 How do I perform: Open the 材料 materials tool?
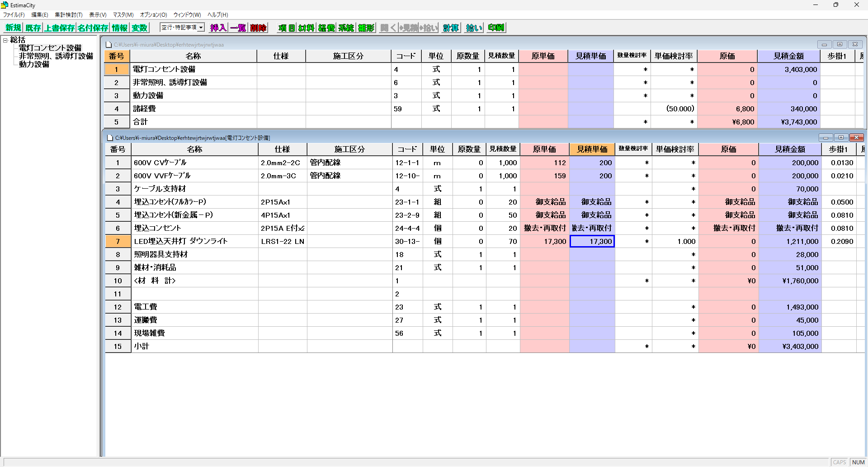click(x=306, y=28)
